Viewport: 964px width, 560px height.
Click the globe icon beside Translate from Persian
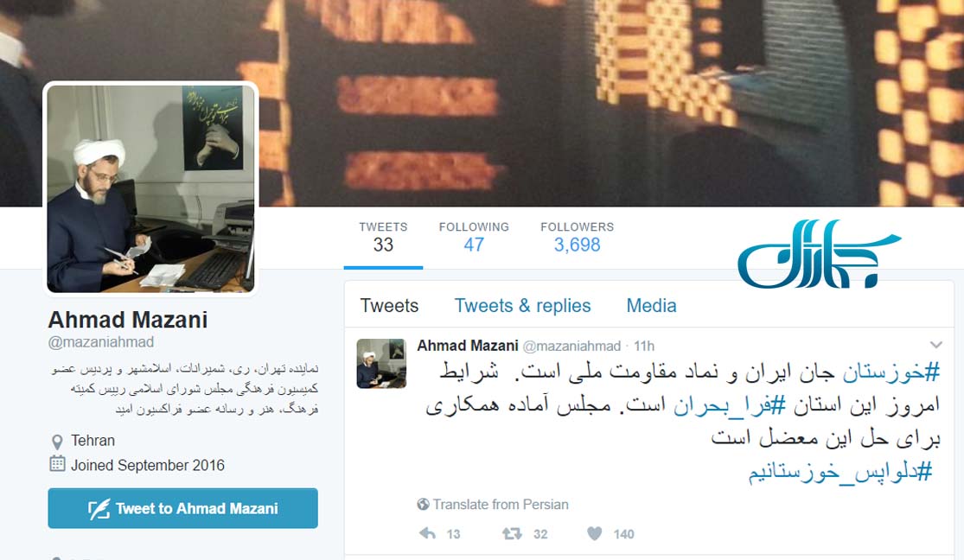423,504
